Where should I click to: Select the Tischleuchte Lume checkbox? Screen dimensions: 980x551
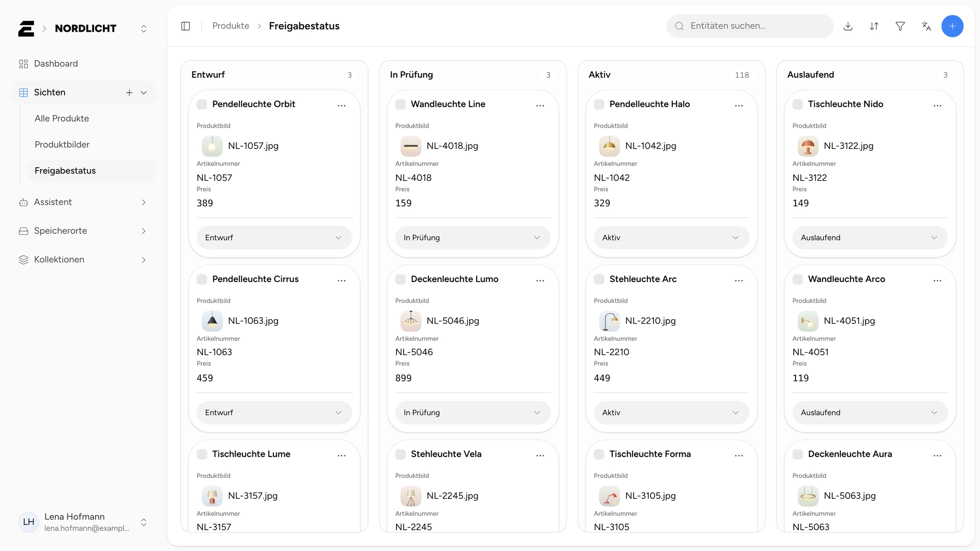(x=202, y=454)
